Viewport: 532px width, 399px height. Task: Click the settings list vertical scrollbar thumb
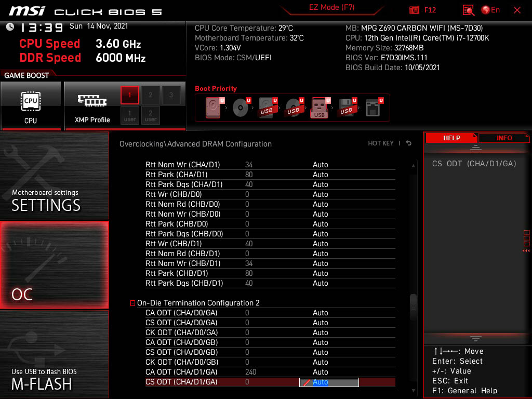pyautogui.click(x=414, y=307)
